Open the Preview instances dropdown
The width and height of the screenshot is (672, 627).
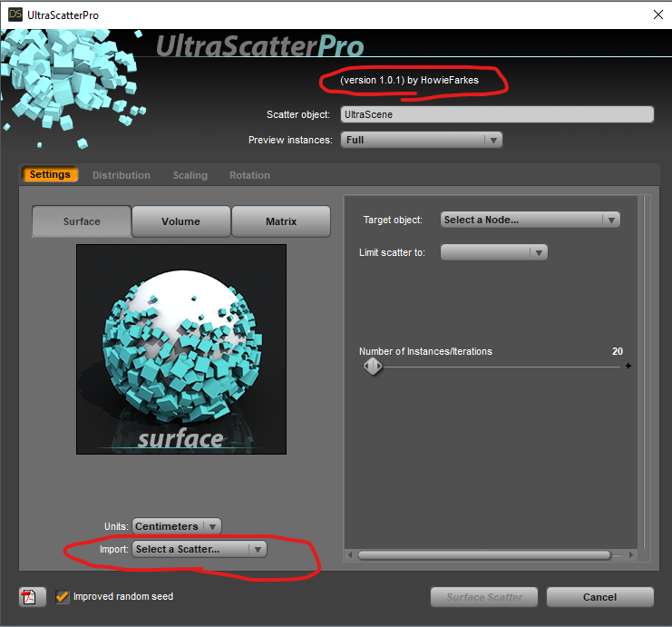click(422, 140)
